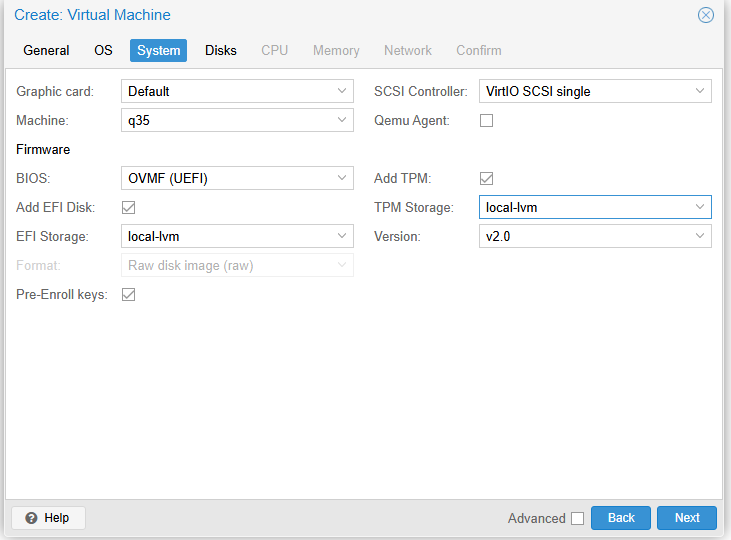Image resolution: width=731 pixels, height=540 pixels.
Task: Select the active System tab
Action: point(159,50)
